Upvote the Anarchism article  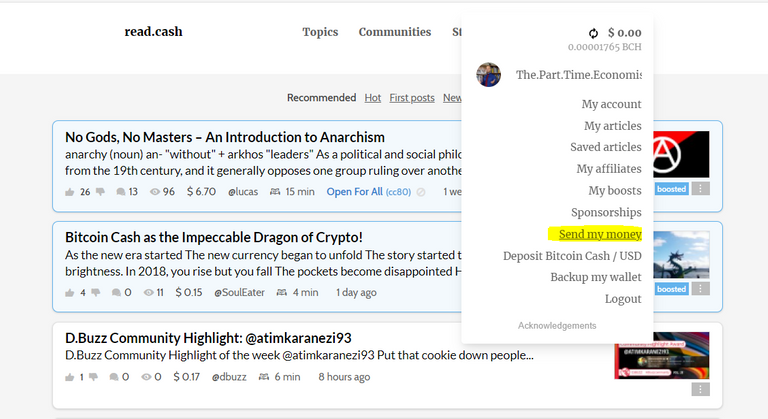click(70, 192)
